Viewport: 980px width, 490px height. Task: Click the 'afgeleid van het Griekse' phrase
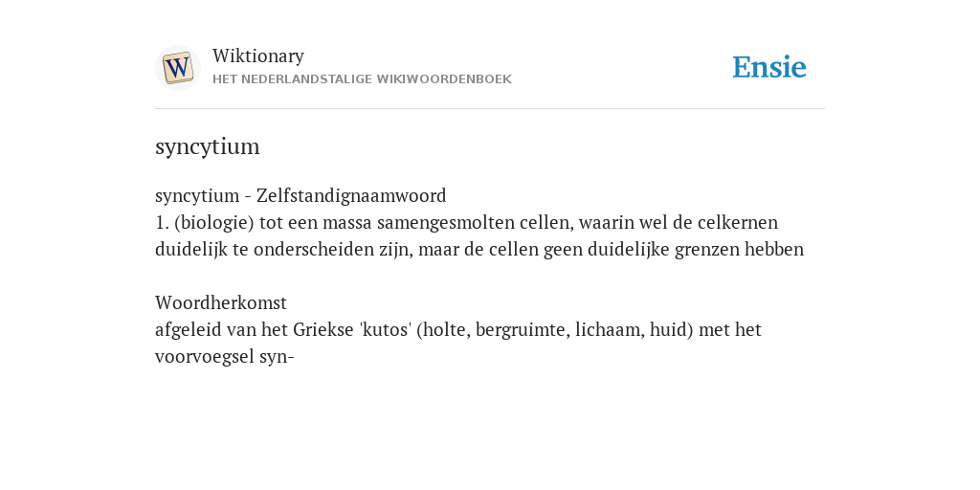click(255, 330)
